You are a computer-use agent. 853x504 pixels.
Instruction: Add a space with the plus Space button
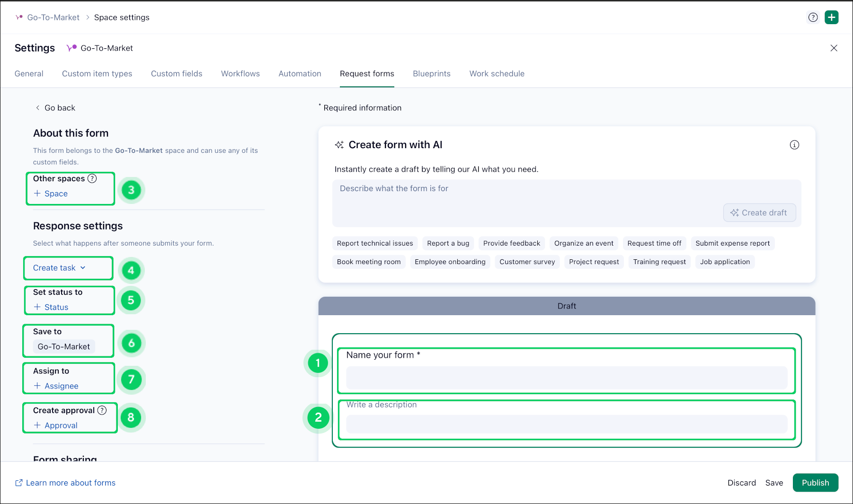coord(51,194)
